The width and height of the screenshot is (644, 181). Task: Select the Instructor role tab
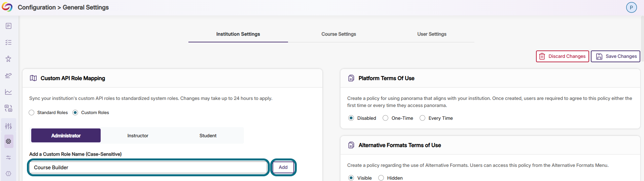[x=138, y=136]
